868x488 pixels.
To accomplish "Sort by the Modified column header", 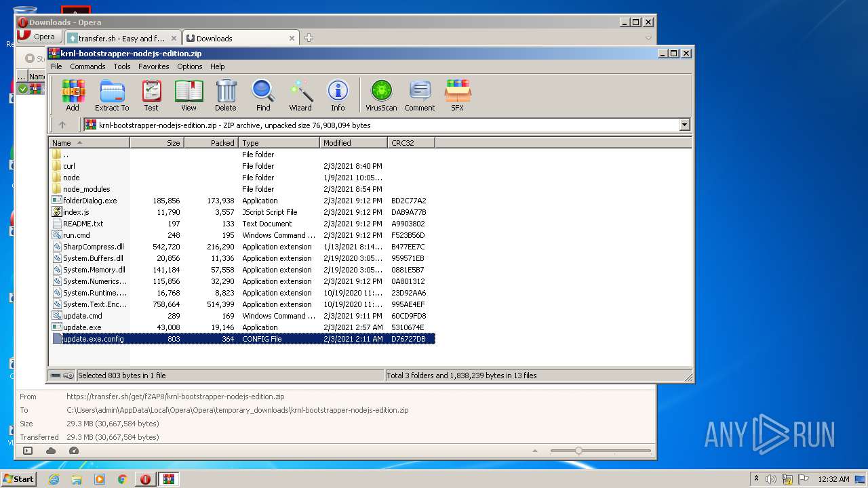I will [x=353, y=142].
